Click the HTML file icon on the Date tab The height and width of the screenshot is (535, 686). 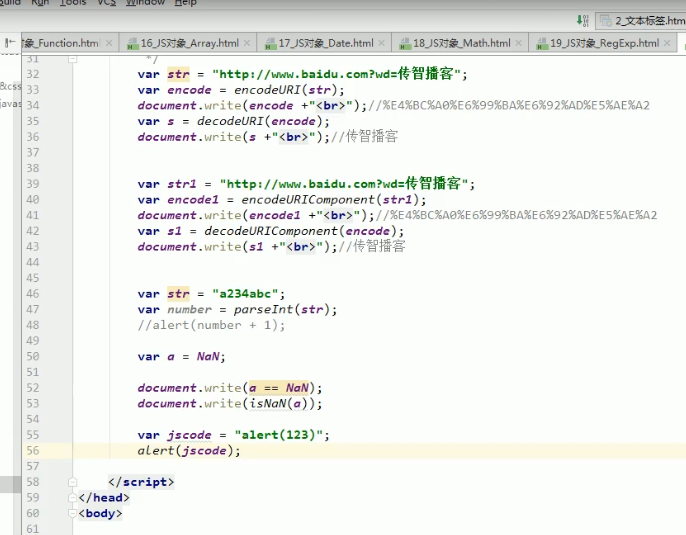click(271, 44)
